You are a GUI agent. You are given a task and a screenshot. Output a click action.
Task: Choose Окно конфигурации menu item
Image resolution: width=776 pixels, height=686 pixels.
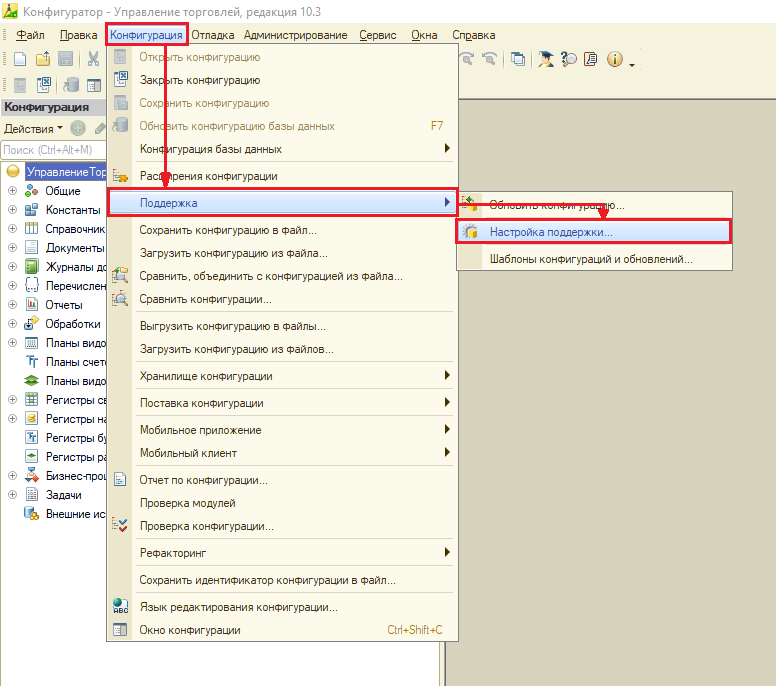point(282,630)
